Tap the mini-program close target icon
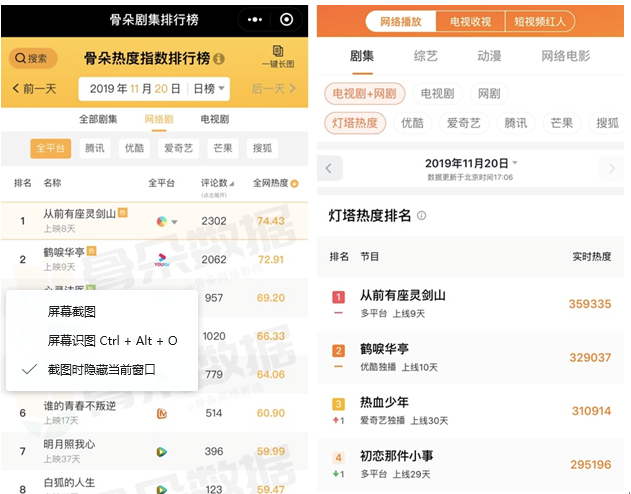The height and width of the screenshot is (494, 631). (286, 19)
